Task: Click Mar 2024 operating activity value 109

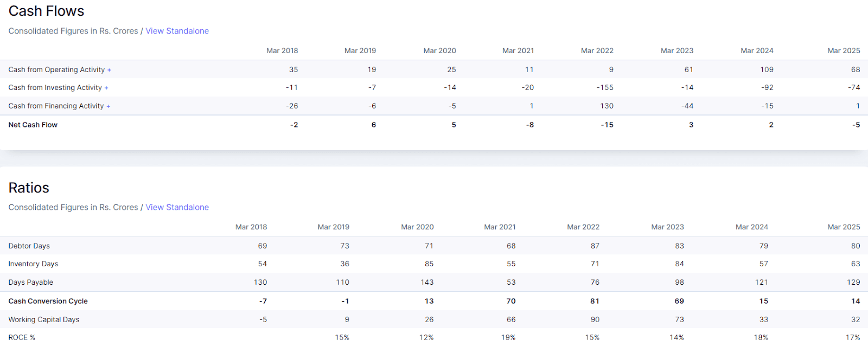Action: (767, 70)
